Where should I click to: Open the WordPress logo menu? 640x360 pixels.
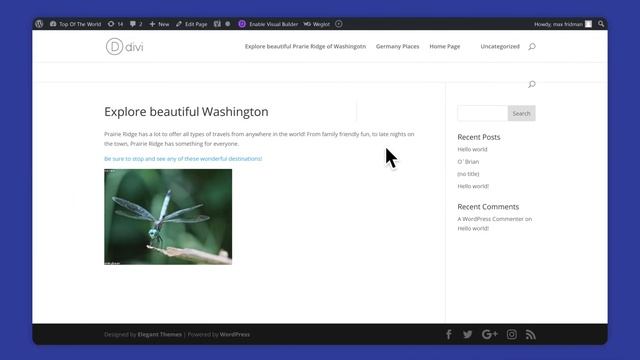[x=39, y=24]
